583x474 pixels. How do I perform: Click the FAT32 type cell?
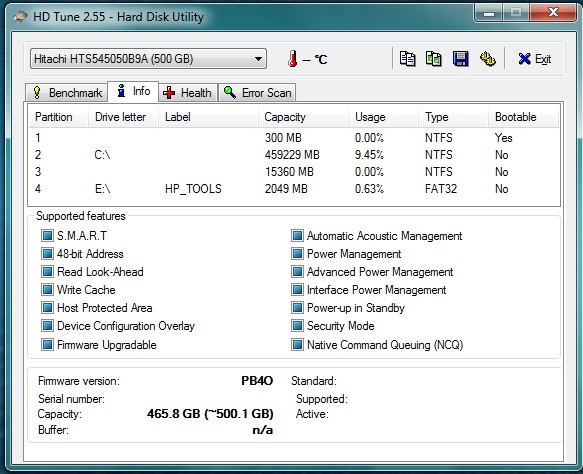441,189
